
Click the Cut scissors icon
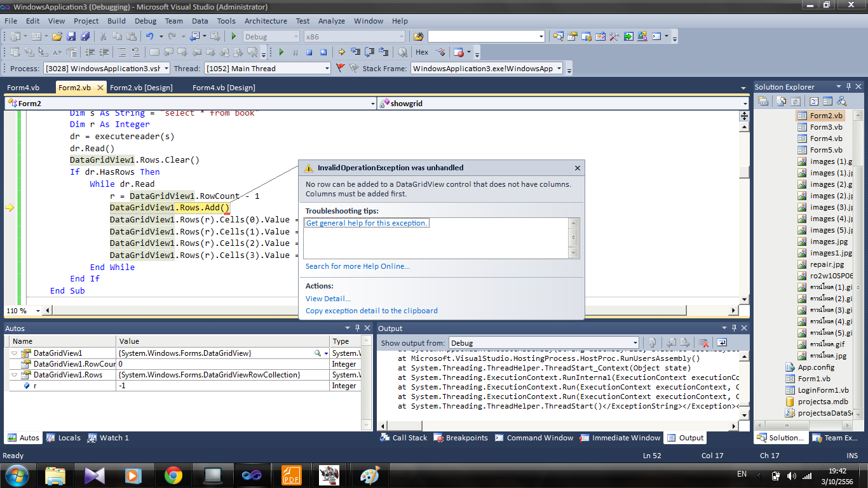104,36
